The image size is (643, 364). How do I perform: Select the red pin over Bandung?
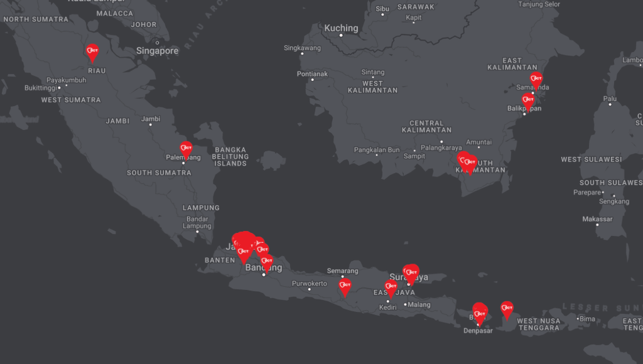[x=267, y=263]
